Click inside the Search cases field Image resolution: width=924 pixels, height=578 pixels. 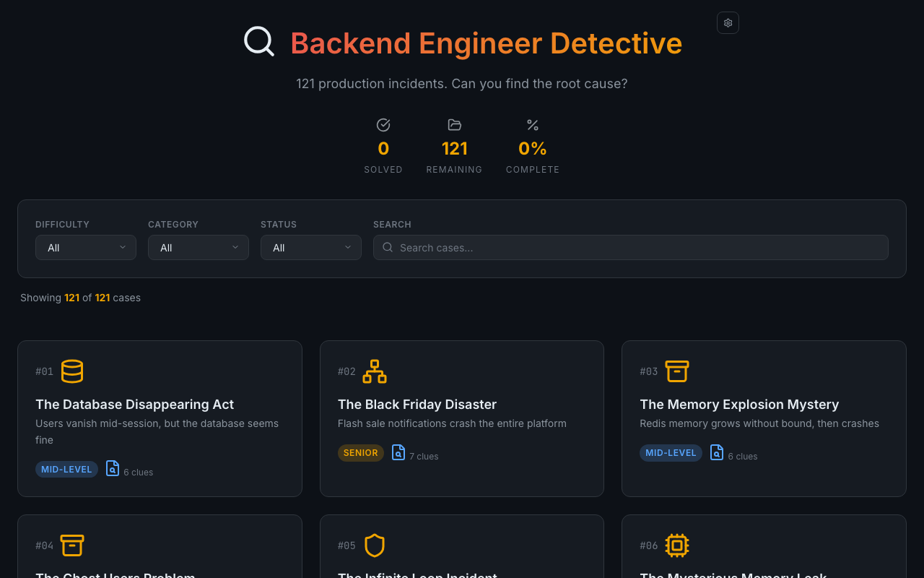click(x=630, y=247)
